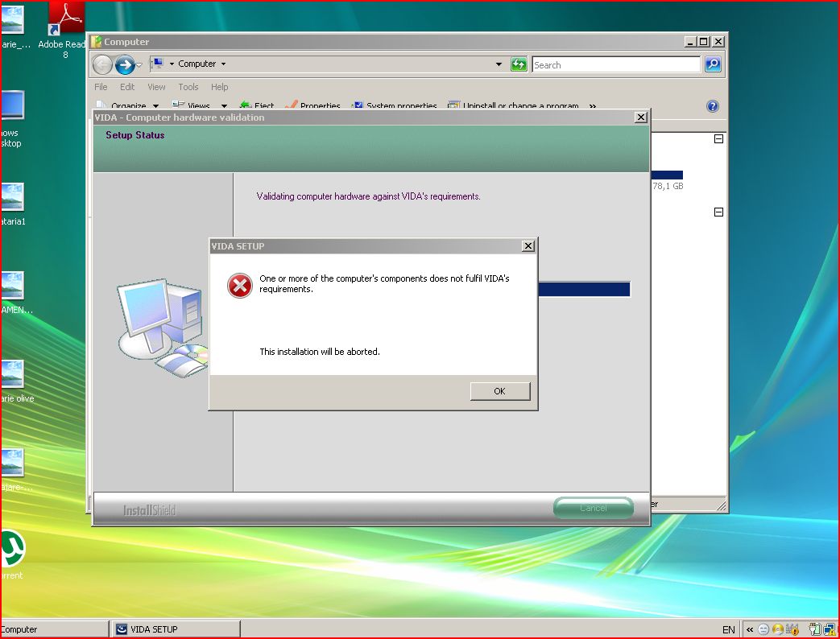Expand hidden system tray icons
840x639 pixels.
click(750, 630)
